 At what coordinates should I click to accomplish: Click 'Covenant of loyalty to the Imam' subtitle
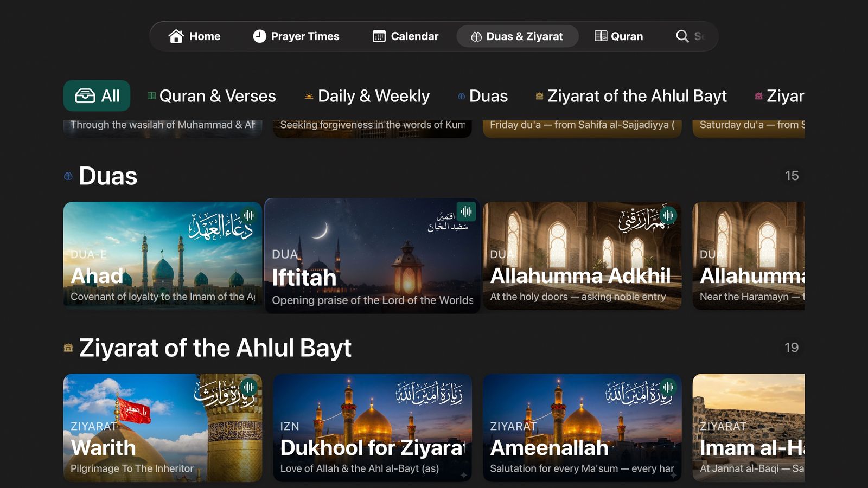163,297
